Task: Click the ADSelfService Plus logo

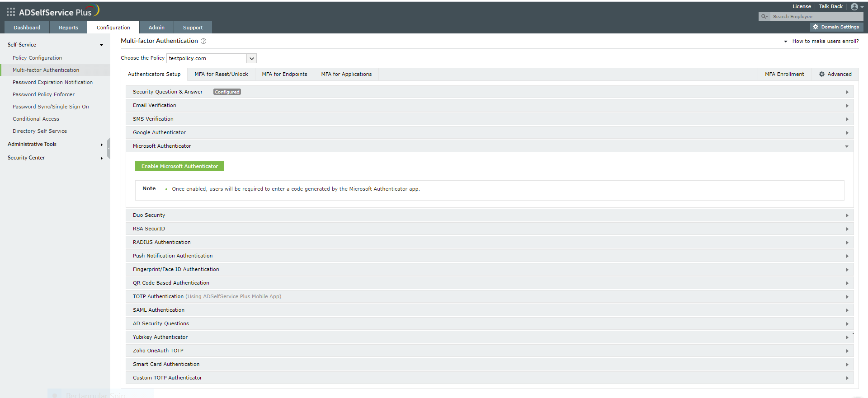Action: click(x=59, y=11)
